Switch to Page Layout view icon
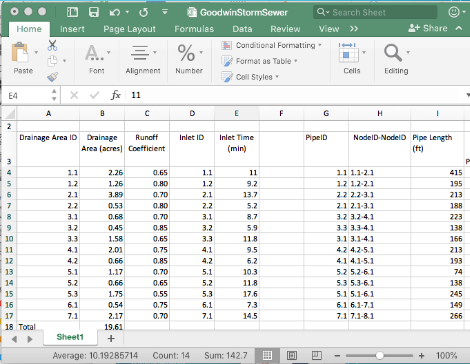 point(292,355)
